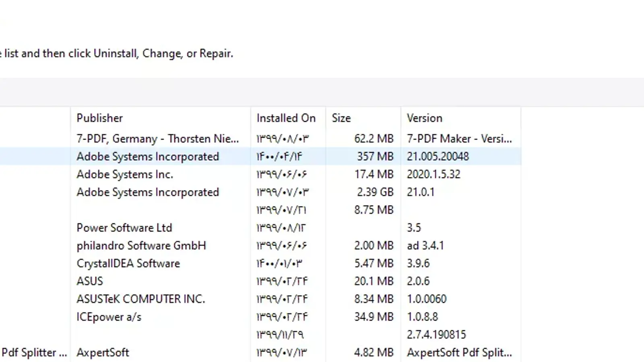Select the 7-PDF, Germany publisher row

(x=157, y=139)
